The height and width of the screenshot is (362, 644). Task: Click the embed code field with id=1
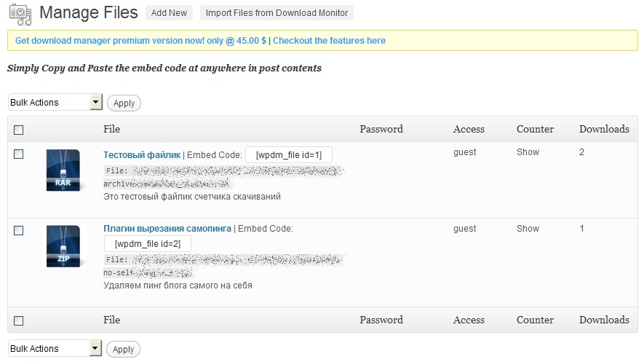[288, 154]
